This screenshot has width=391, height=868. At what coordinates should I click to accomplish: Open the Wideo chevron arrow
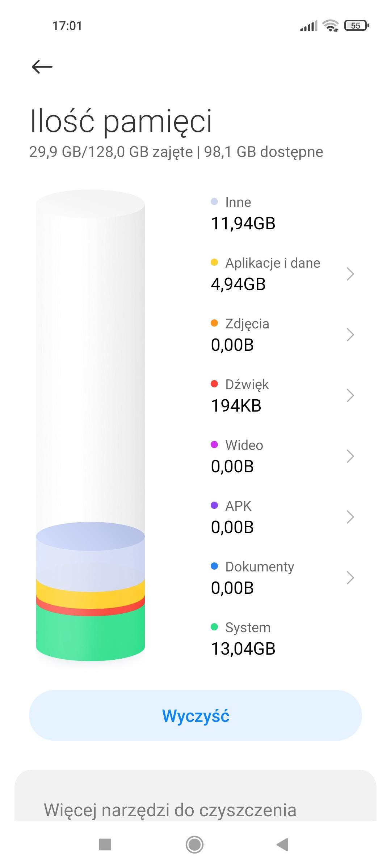[350, 456]
